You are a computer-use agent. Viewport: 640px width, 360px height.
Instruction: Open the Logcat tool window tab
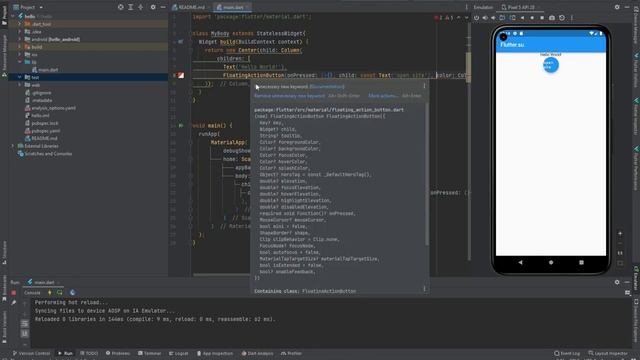[178, 353]
